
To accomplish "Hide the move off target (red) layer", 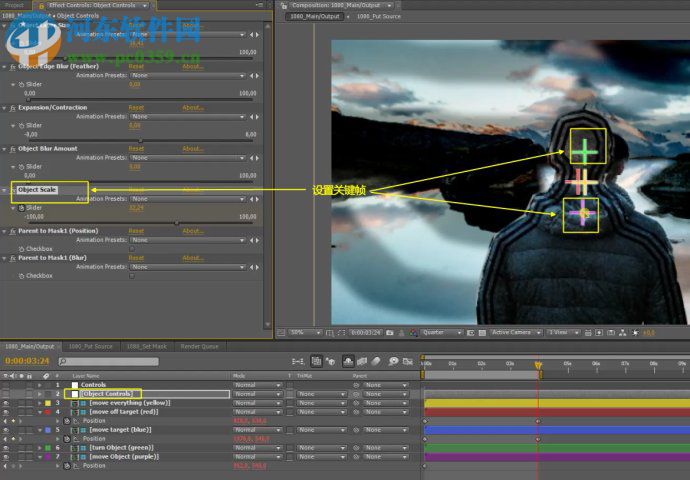I will (x=6, y=412).
